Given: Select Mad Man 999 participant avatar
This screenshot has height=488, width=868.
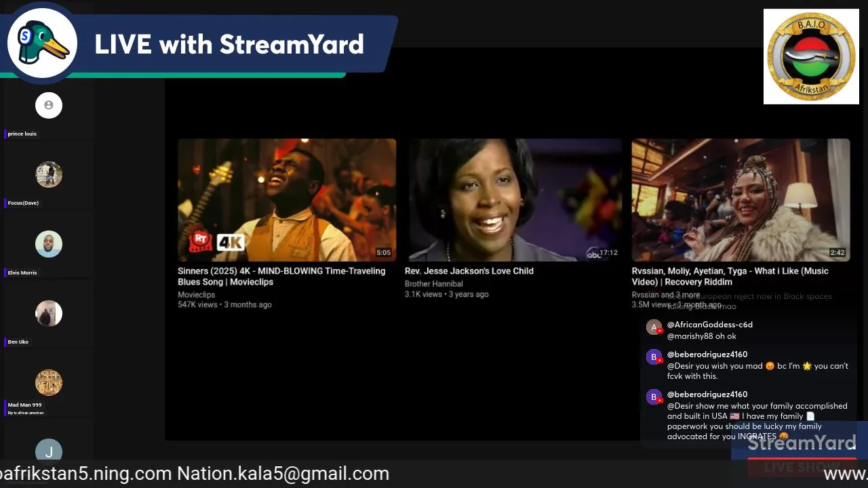Looking at the screenshot, I should [49, 383].
